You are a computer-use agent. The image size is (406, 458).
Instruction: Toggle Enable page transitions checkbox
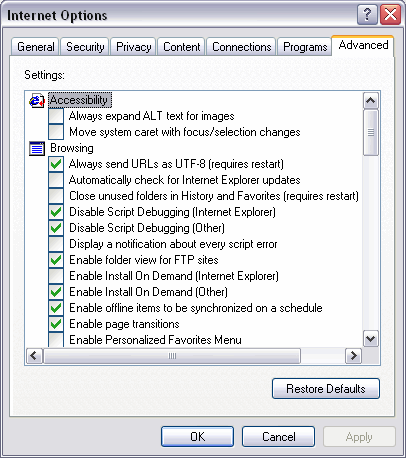pyautogui.click(x=56, y=324)
